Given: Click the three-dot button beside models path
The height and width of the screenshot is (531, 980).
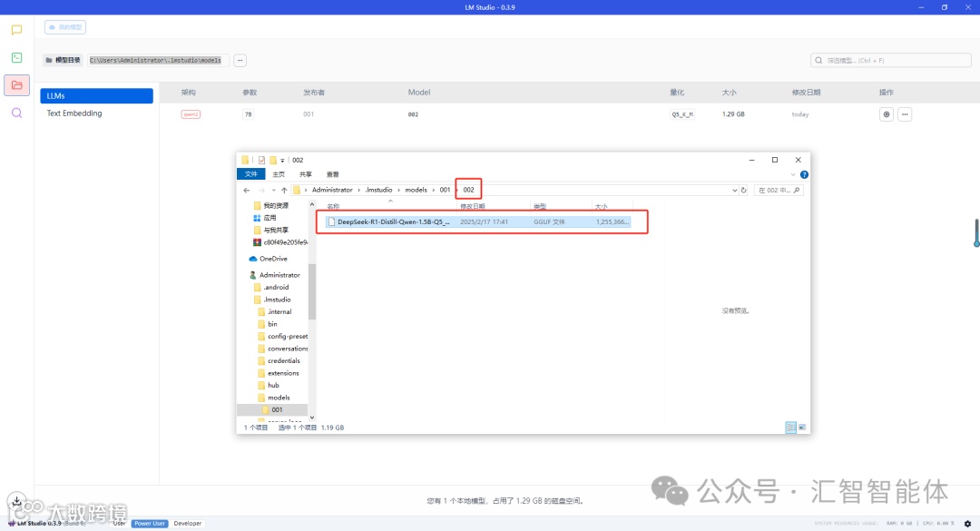Looking at the screenshot, I should point(240,61).
